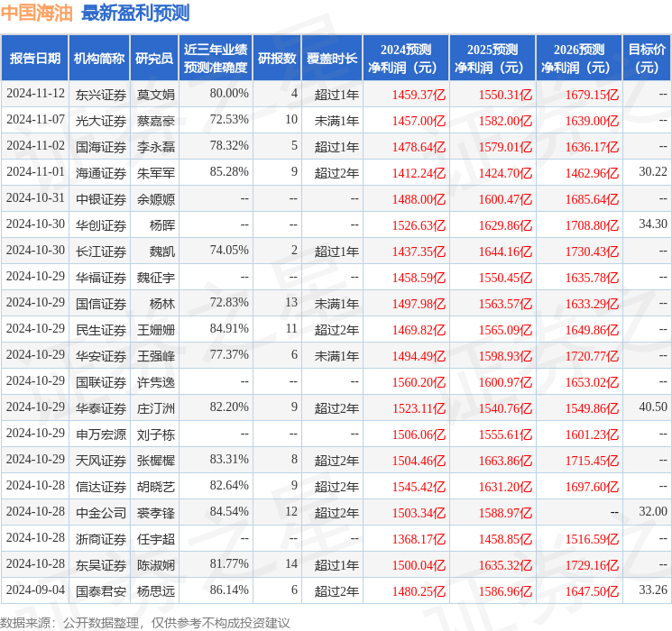This screenshot has height=631, width=672.
Task: Select institution 民生证券
Action: click(101, 330)
